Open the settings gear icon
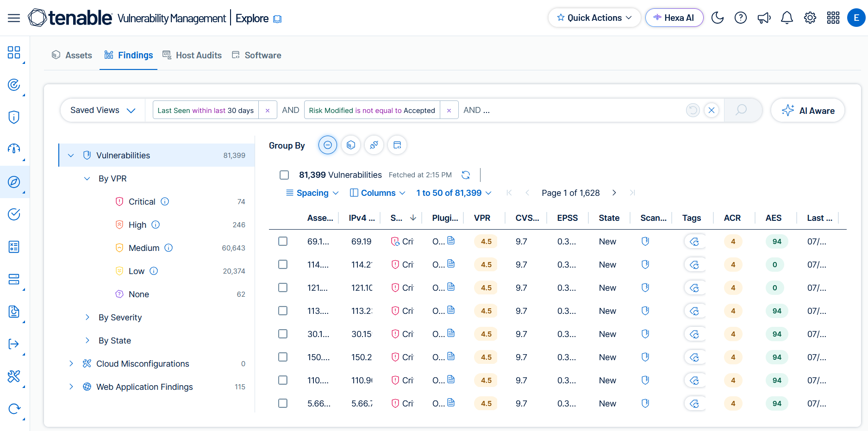The height and width of the screenshot is (431, 868). tap(810, 18)
